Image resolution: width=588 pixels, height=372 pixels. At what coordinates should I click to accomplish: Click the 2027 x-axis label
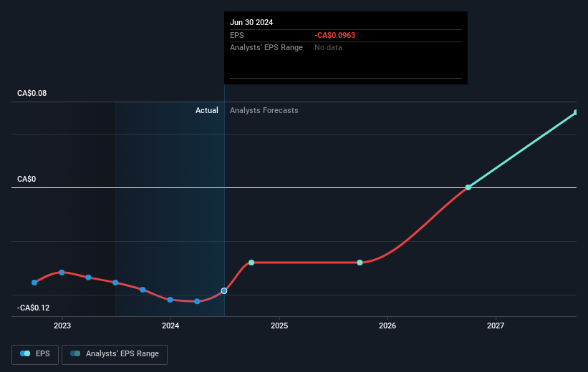coord(496,326)
